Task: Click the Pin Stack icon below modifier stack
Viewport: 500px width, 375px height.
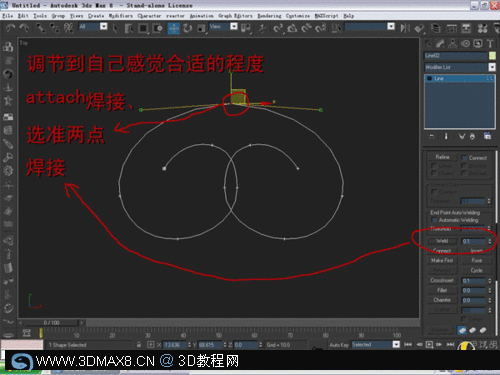Action: coord(431,136)
